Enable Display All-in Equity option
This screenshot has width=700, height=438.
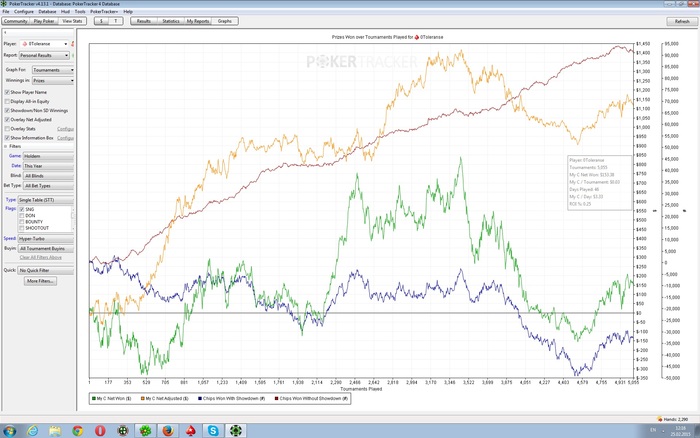(8, 101)
